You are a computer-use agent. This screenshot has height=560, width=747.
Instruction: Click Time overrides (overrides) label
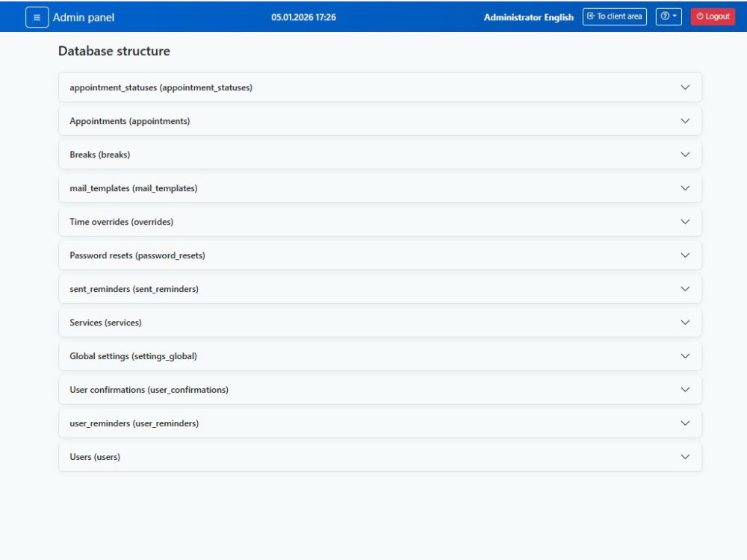click(122, 222)
